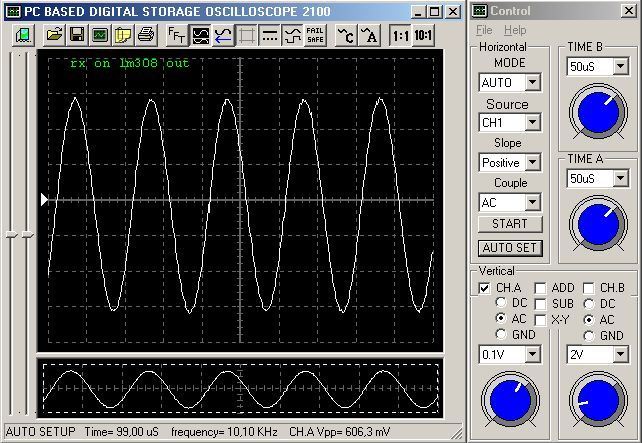Open the FFT spectrum analysis tool
The image size is (642, 443).
(x=176, y=35)
